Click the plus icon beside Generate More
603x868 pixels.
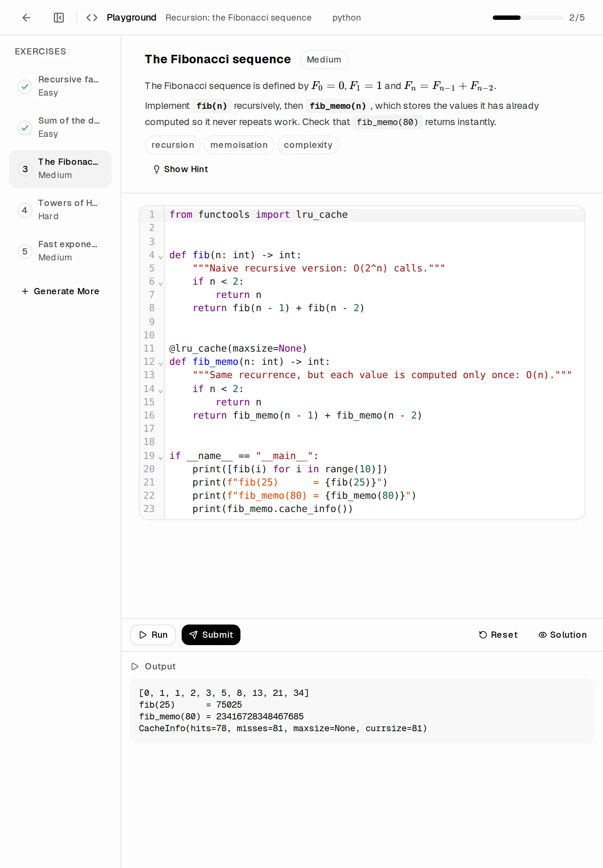25,291
